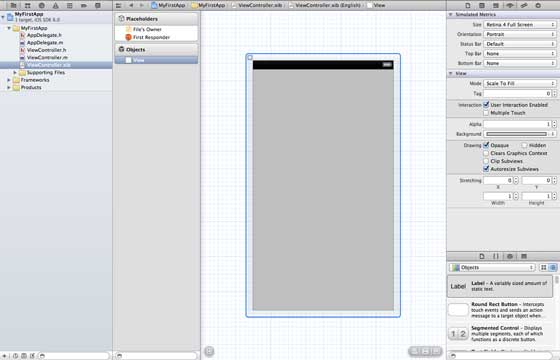This screenshot has height=360, width=560.
Task: Select the View object in outline
Action: click(x=156, y=60)
